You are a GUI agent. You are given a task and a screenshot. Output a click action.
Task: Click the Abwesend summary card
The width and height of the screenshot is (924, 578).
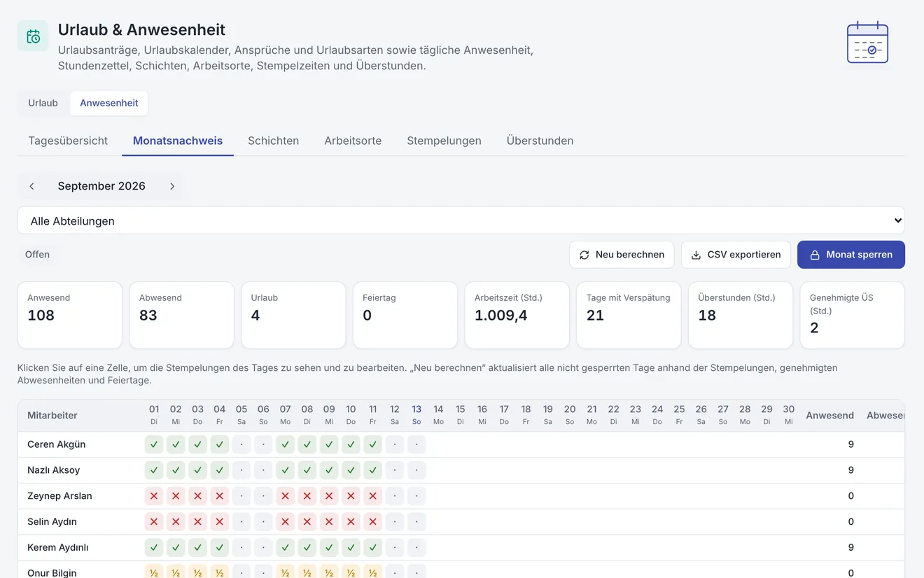coord(181,315)
